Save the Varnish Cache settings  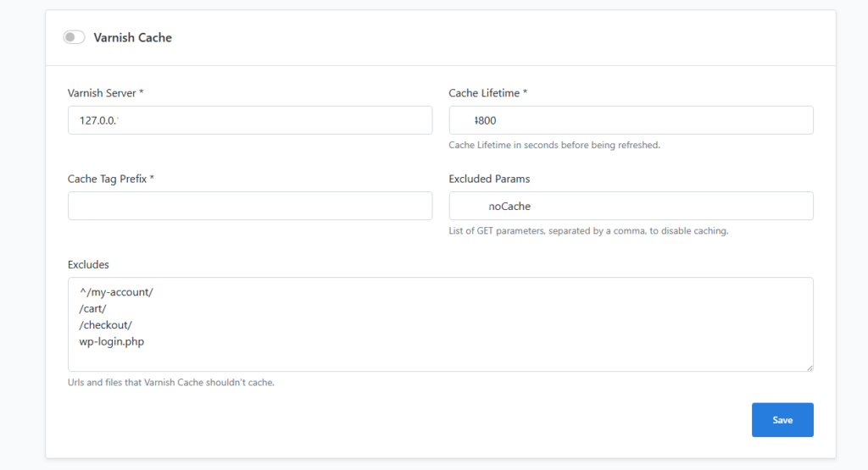pyautogui.click(x=782, y=420)
